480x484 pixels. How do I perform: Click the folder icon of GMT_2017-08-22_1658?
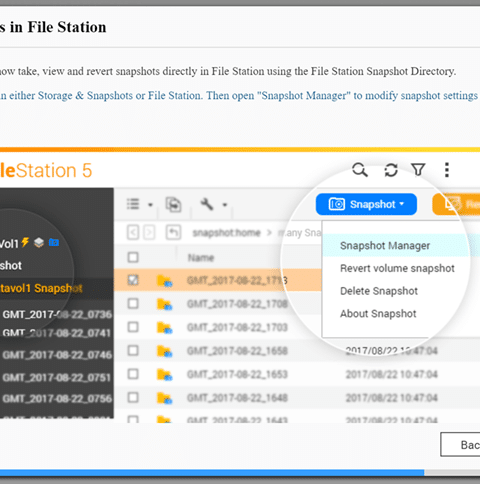164,351
